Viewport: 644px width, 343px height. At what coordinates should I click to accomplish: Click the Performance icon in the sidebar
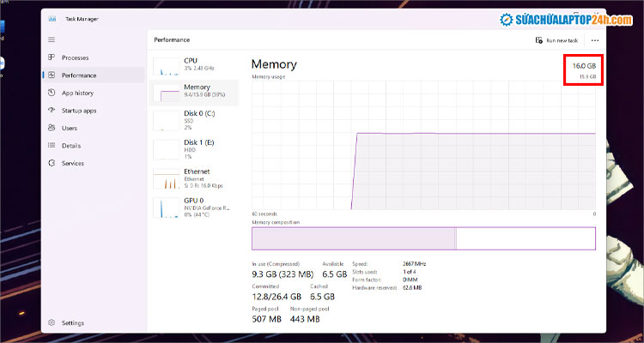point(52,75)
